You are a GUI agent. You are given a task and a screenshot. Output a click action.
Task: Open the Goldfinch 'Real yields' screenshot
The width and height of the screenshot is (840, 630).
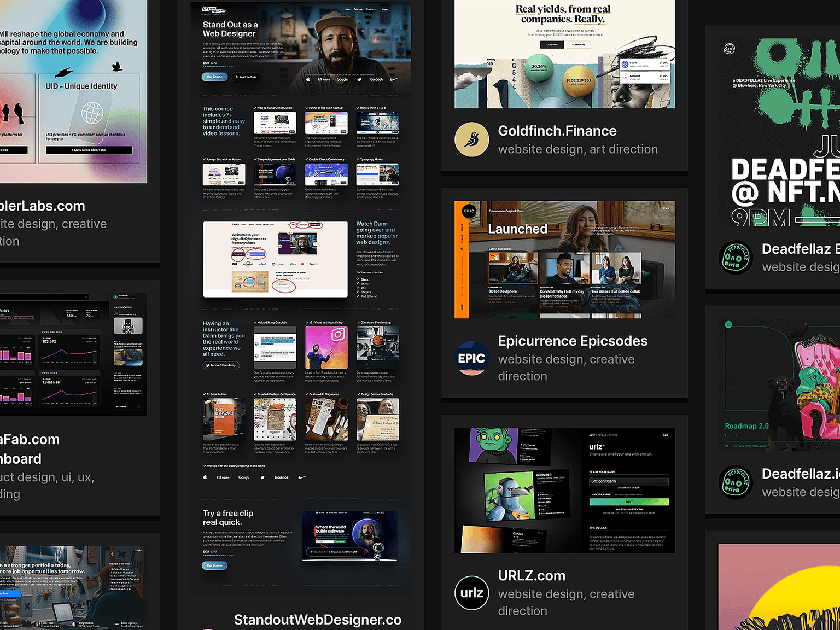pyautogui.click(x=565, y=54)
